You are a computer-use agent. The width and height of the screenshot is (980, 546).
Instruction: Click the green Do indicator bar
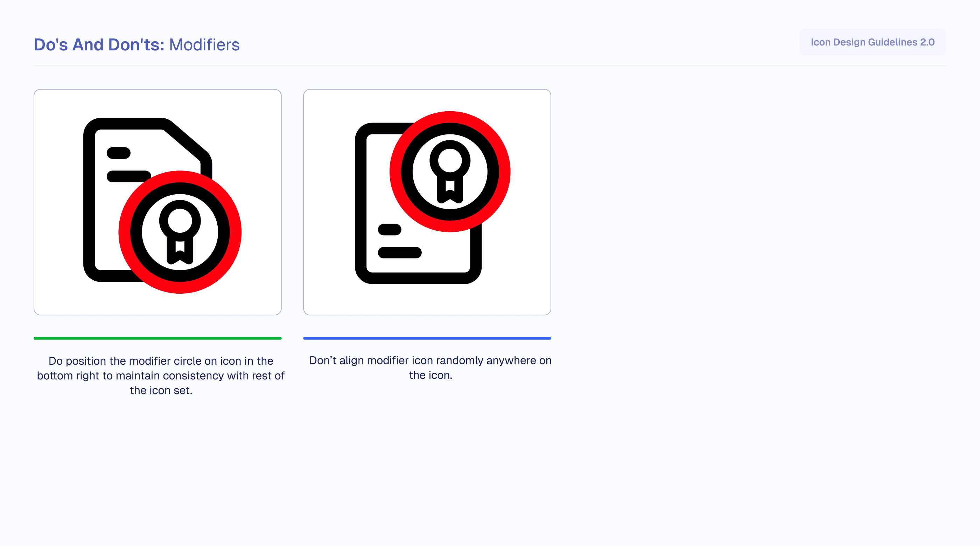point(157,338)
